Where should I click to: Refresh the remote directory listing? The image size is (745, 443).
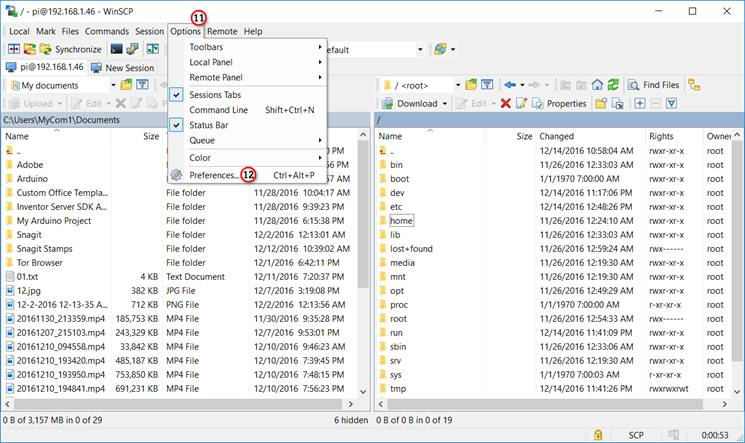tap(613, 85)
